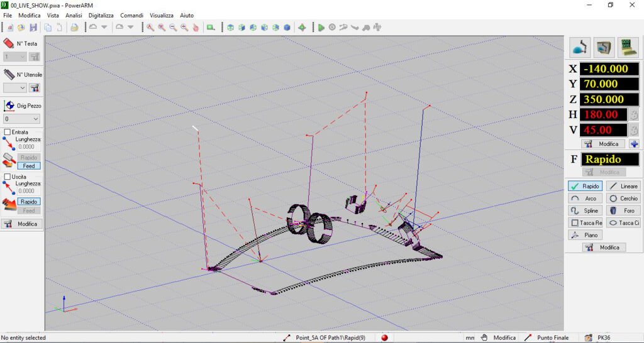644x343 pixels.
Task: Open the Aiuto menu
Action: (187, 15)
